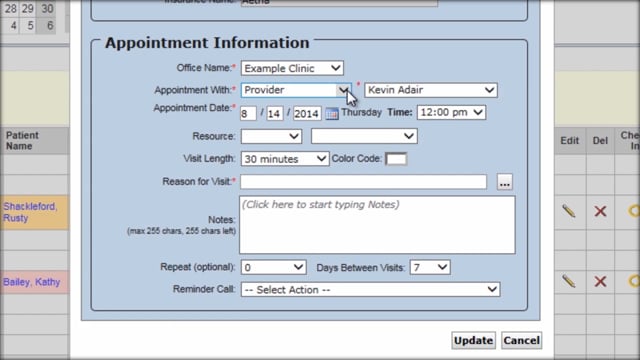Open the Reminder Call Select Action dropdown

(370, 289)
